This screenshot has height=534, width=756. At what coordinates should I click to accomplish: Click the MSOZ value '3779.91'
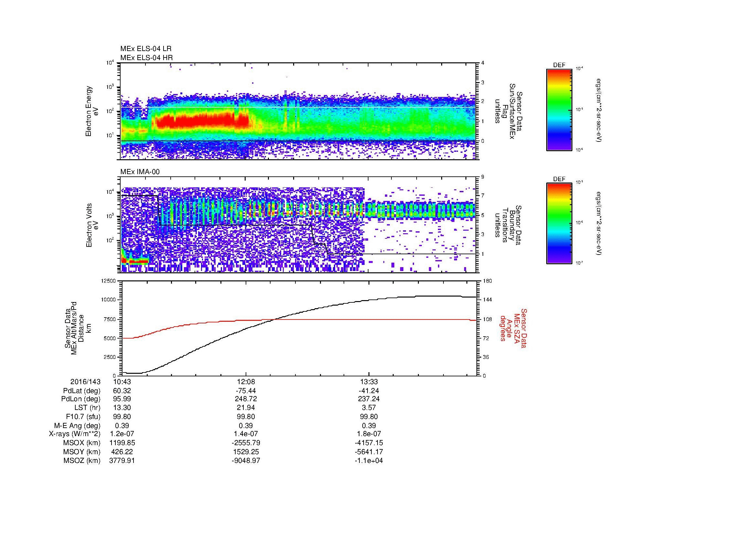122,461
